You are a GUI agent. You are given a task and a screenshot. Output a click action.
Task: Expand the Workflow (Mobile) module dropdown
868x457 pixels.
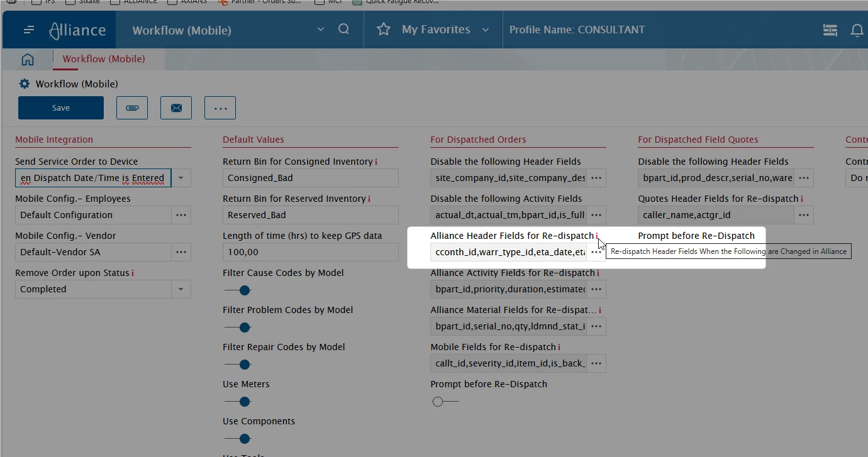(321, 30)
